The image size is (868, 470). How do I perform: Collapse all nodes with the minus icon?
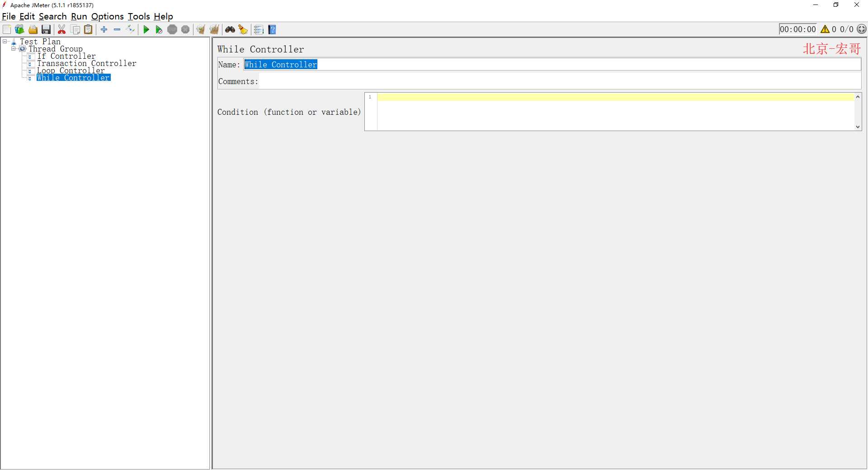coord(117,30)
